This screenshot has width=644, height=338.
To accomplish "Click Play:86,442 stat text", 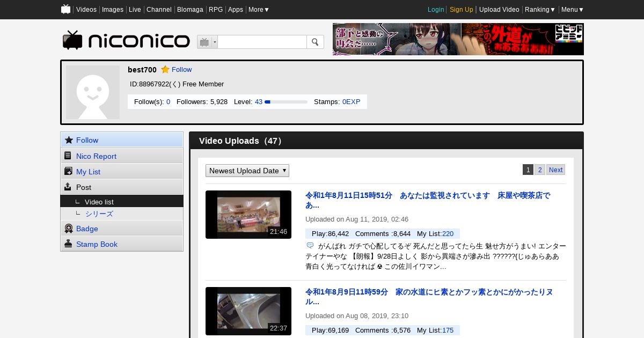I will (x=330, y=233).
